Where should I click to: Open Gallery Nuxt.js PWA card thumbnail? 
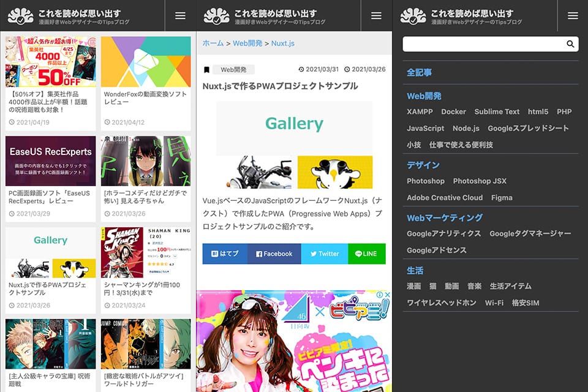[x=51, y=252]
